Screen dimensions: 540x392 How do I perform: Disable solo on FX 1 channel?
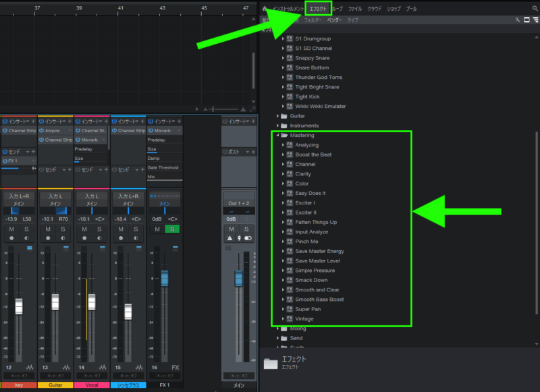(173, 229)
